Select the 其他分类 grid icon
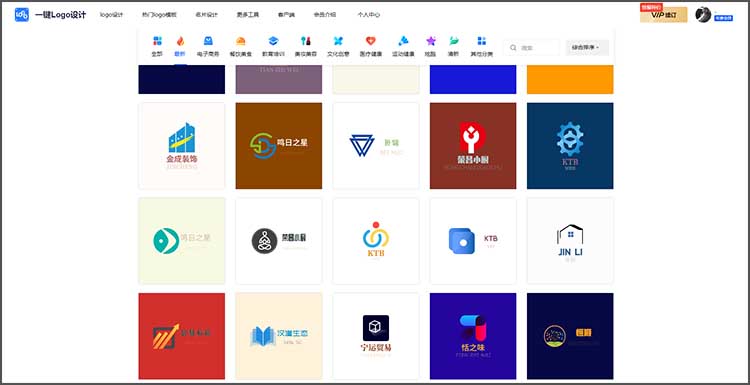Image resolution: width=750 pixels, height=385 pixels. pyautogui.click(x=482, y=41)
